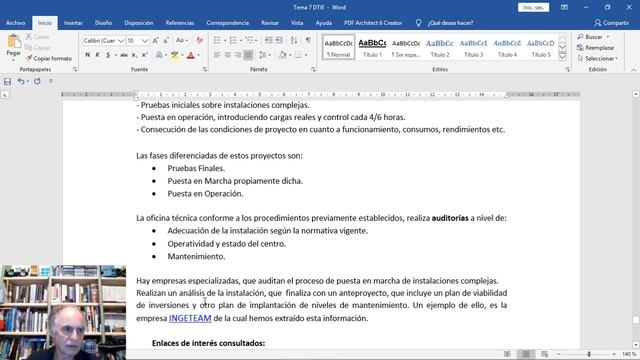Open the Referencias tab
This screenshot has height=360, width=640.
coord(180,23)
